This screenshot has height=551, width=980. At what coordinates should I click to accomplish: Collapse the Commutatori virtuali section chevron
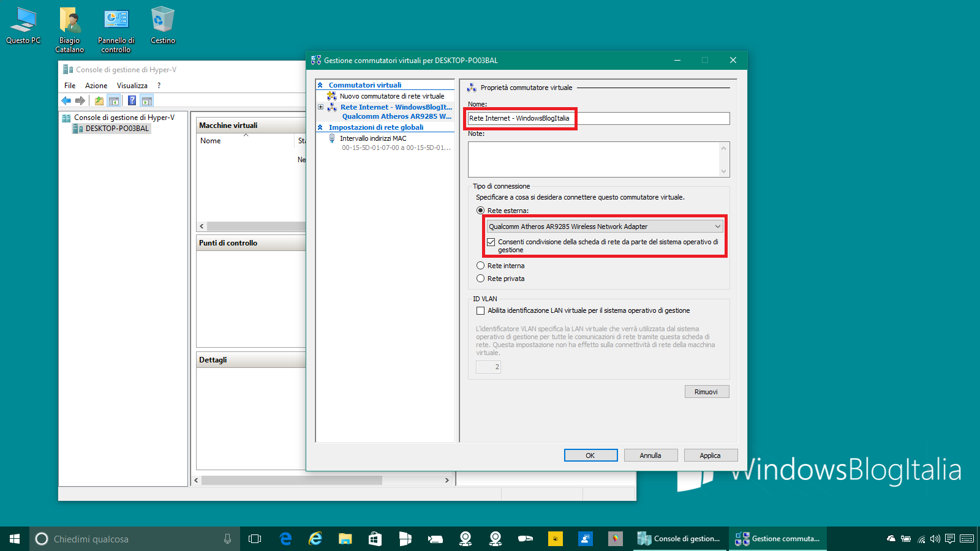pyautogui.click(x=320, y=85)
